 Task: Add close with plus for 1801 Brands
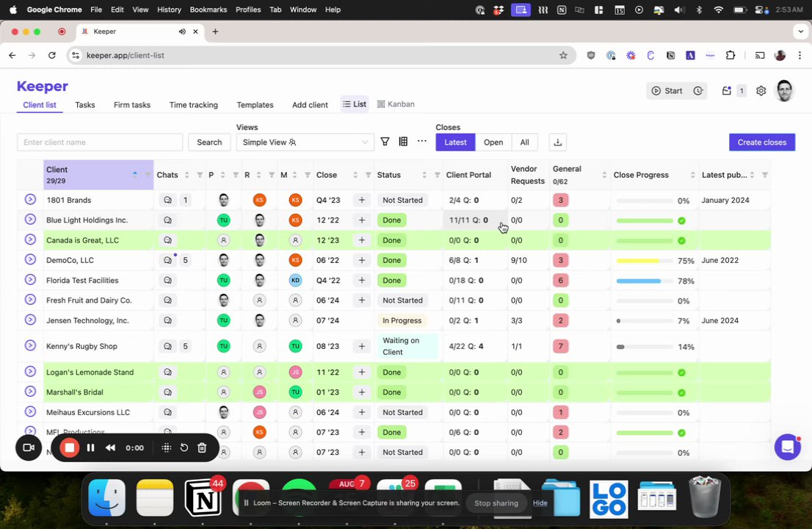click(362, 200)
